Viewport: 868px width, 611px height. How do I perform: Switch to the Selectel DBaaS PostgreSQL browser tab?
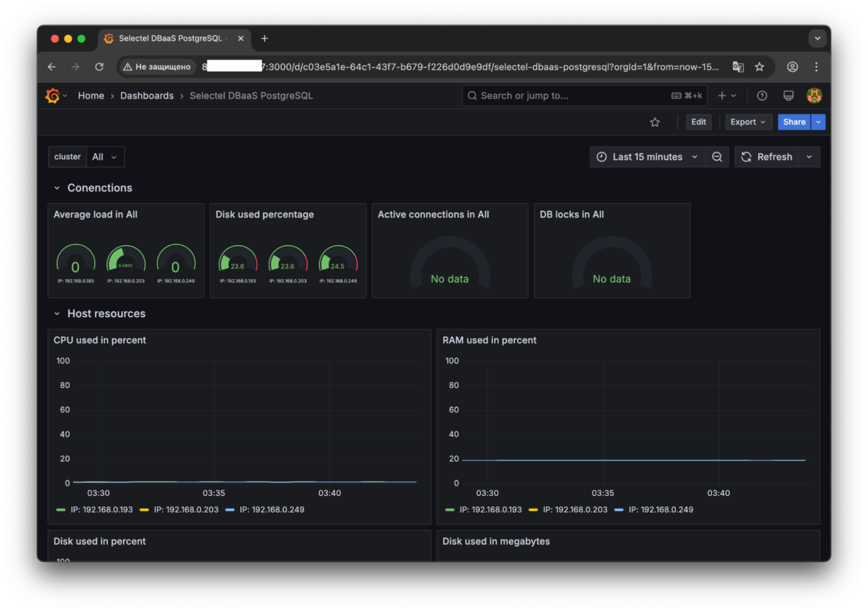[170, 38]
